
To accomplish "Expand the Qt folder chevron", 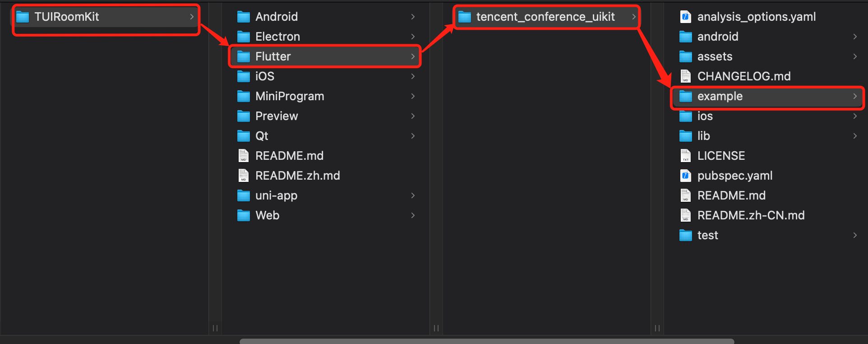I will click(x=413, y=136).
